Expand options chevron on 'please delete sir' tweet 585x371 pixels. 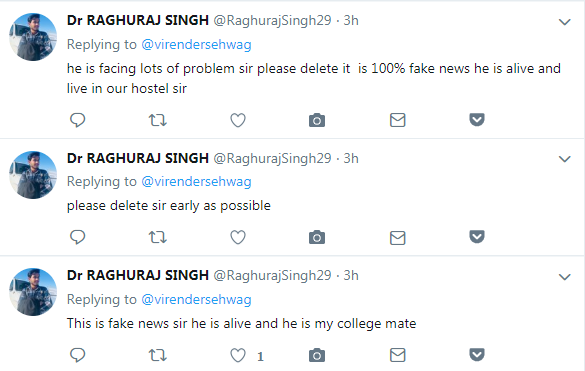564,159
